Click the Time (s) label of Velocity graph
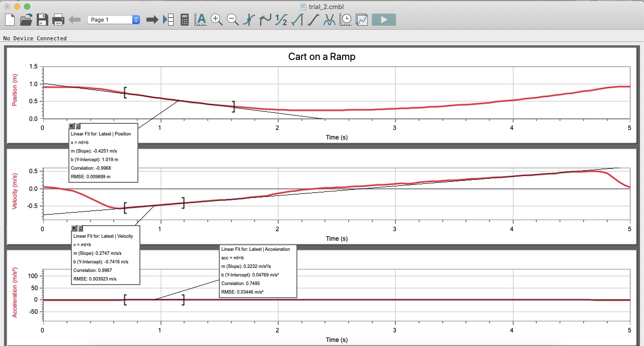 coord(337,238)
